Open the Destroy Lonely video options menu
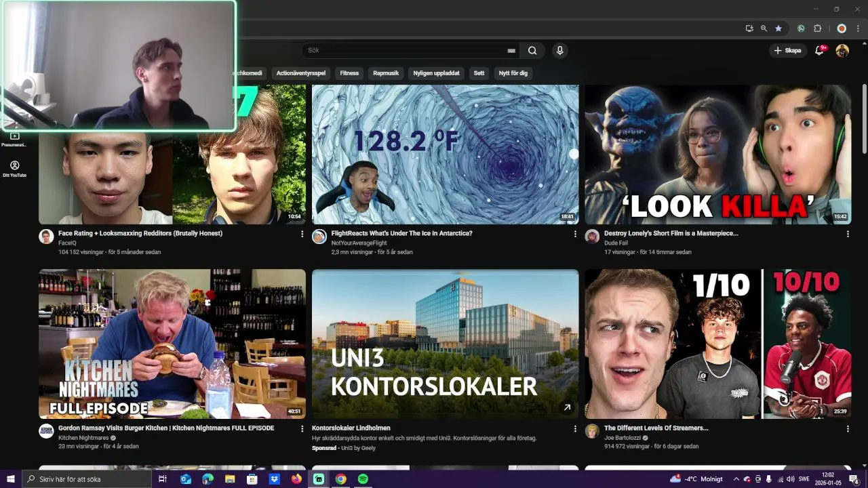 point(848,234)
